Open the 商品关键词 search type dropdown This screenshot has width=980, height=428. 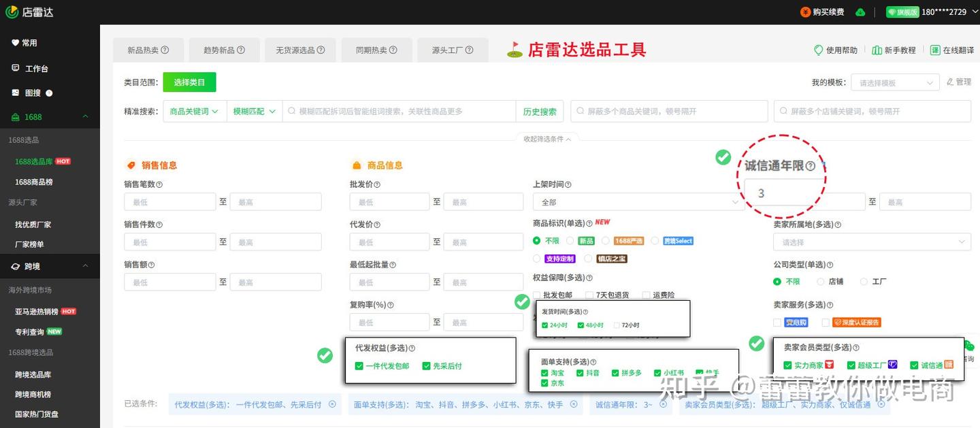pyautogui.click(x=195, y=111)
